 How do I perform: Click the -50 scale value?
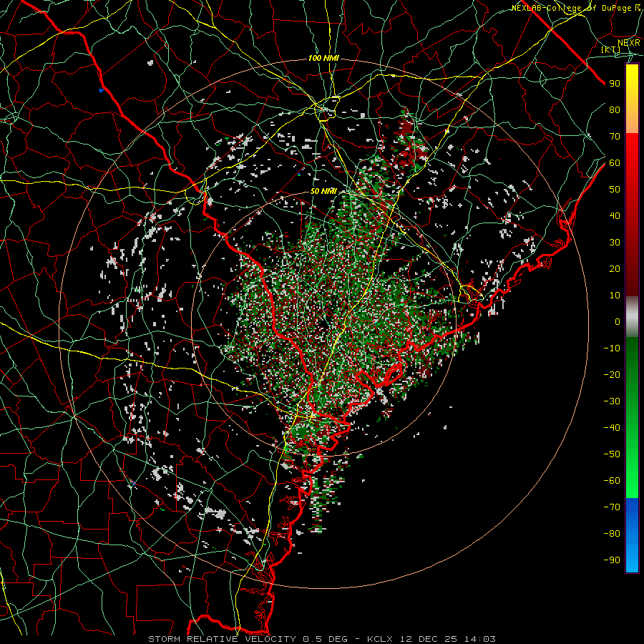tap(612, 454)
